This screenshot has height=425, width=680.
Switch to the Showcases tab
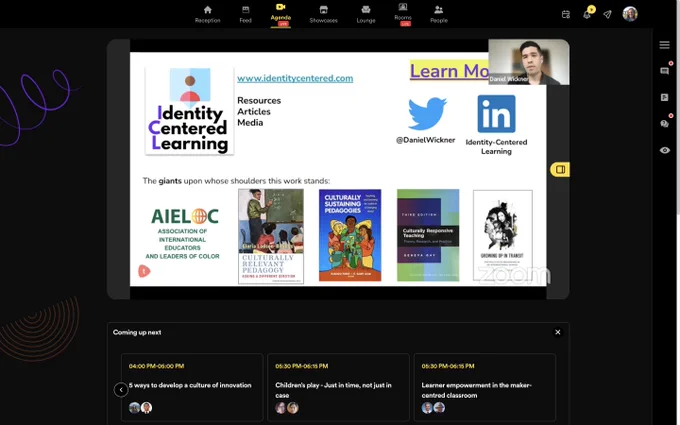[x=323, y=14]
